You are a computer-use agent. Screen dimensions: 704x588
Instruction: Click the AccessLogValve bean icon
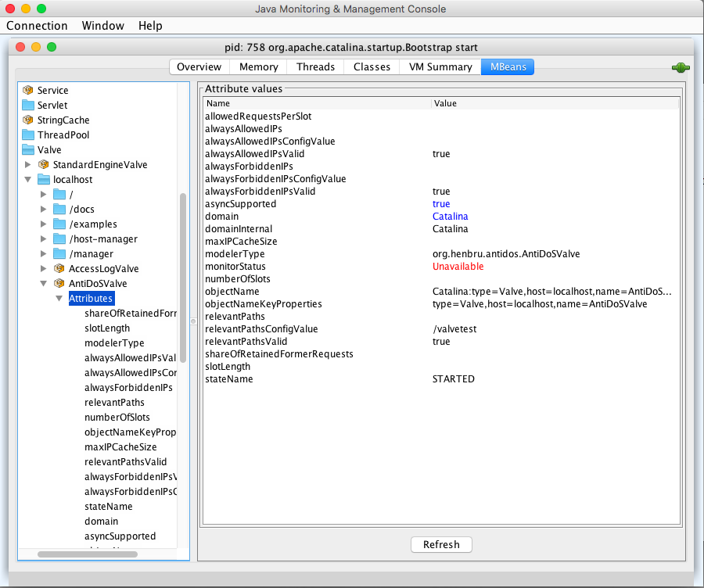[59, 268]
